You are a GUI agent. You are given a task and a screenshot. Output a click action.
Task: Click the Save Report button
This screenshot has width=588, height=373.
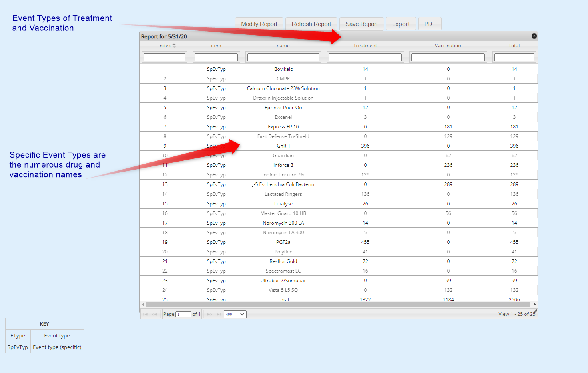(x=362, y=24)
